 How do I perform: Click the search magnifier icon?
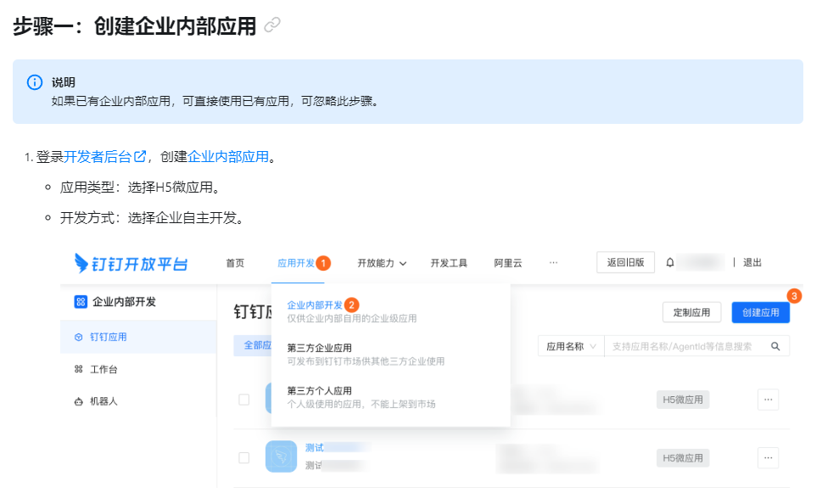[775, 346]
